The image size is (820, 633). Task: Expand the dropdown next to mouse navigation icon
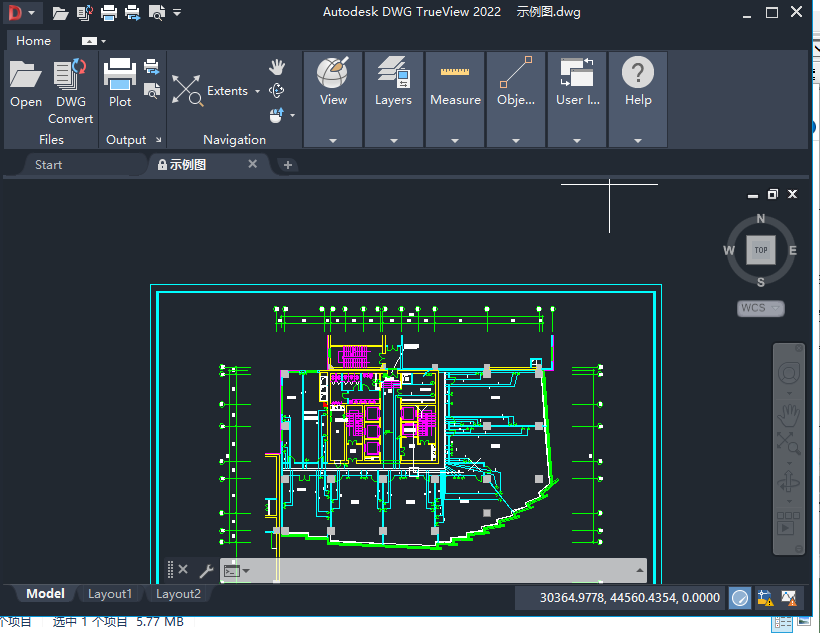[x=292, y=115]
